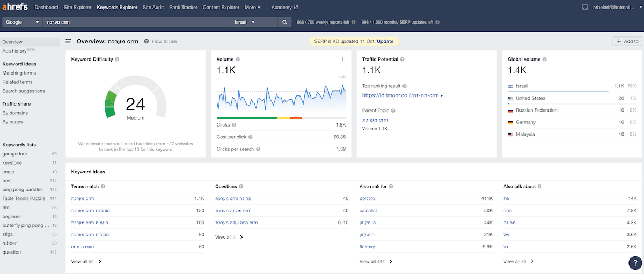644x274 pixels.
Task: Click Global volume help icon
Action: tap(545, 60)
